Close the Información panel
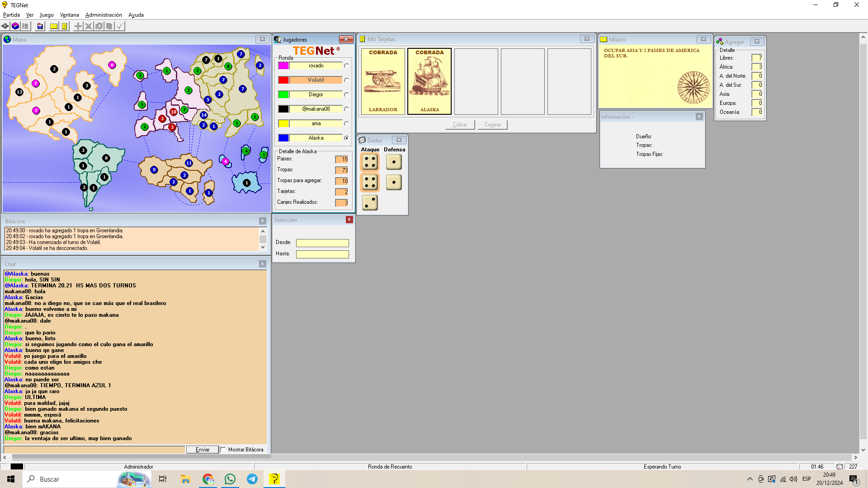The height and width of the screenshot is (488, 868). tap(699, 117)
